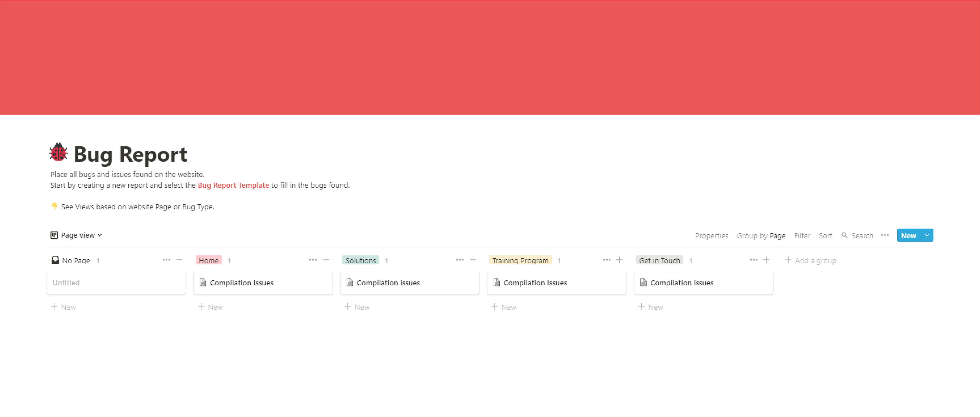The image size is (980, 417).
Task: Open the Properties menu
Action: tap(711, 236)
